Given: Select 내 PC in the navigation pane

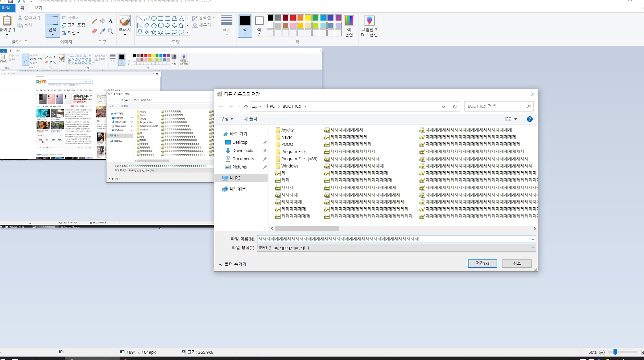Looking at the screenshot, I should [x=235, y=178].
